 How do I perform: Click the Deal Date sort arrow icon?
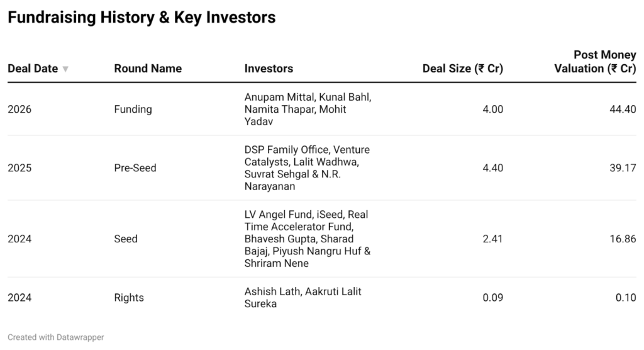click(x=65, y=69)
